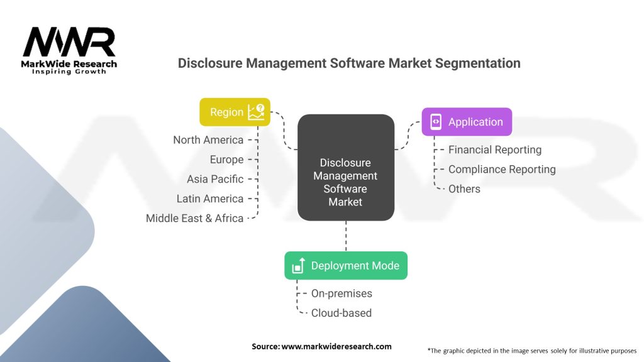Click the chart icon in the Region box
The image size is (644, 362).
coord(256,112)
